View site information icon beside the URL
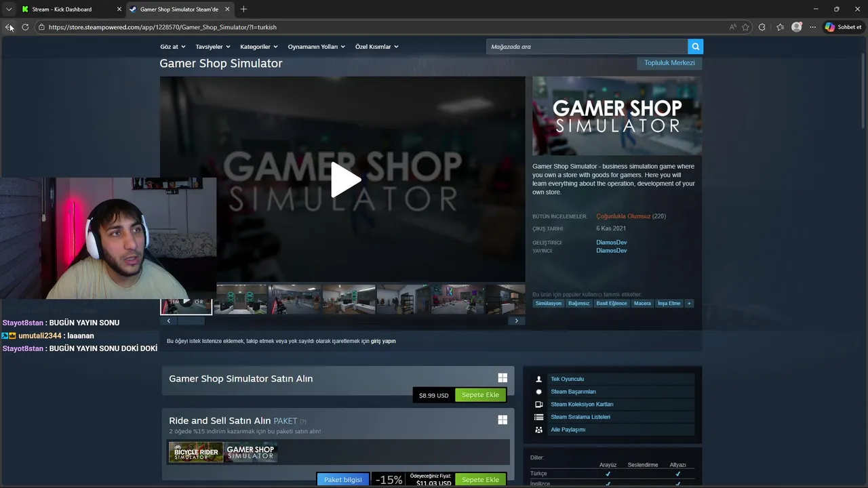Viewport: 868px width, 488px height. pos(41,27)
